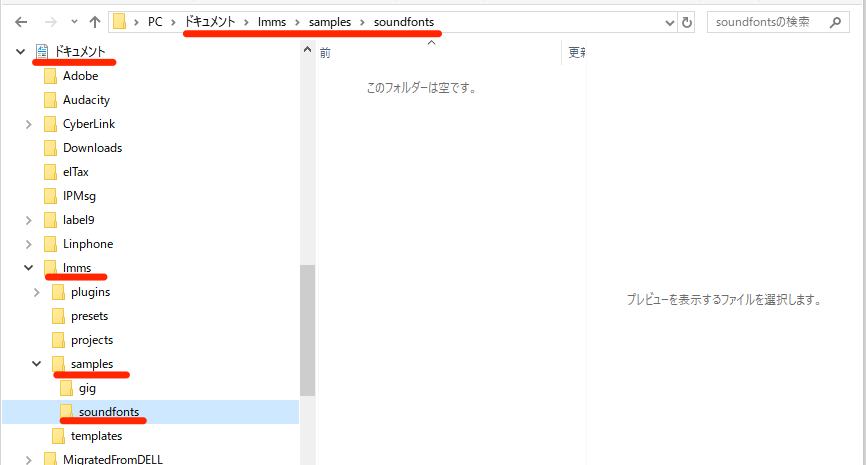Image resolution: width=866 pixels, height=465 pixels.
Task: Select the Linphone folder
Action: click(x=88, y=244)
